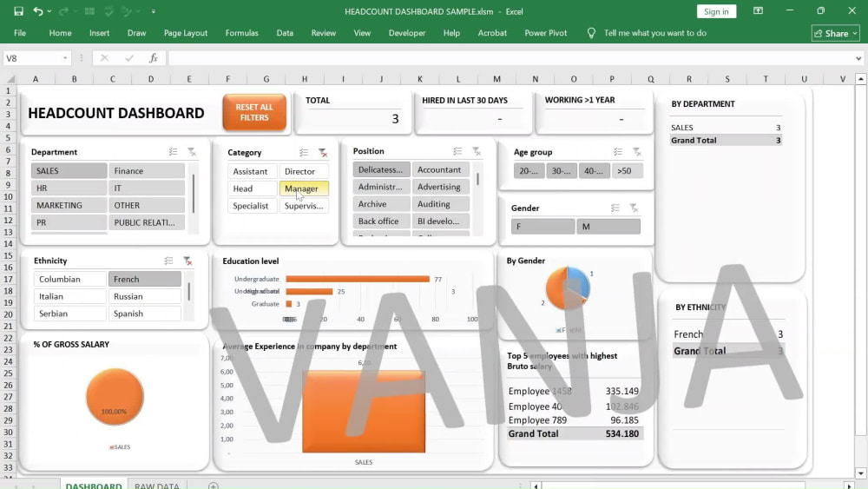The image size is (868, 489).
Task: Click Ethnicity slicer scrollbar thumb
Action: 188,291
